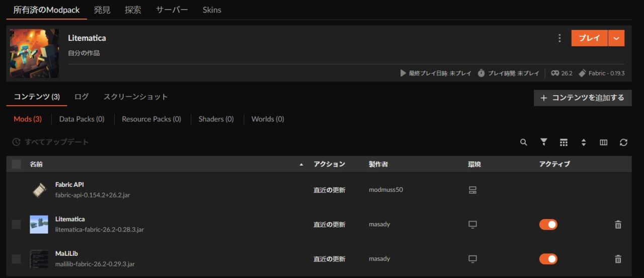
Task: Select the Mods (3) category
Action: pos(28,119)
